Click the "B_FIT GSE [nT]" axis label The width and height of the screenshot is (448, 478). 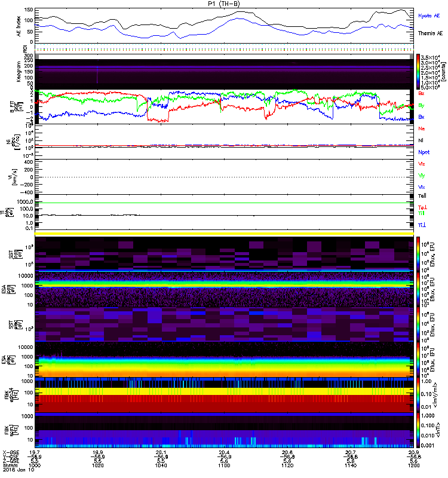[x=17, y=107]
